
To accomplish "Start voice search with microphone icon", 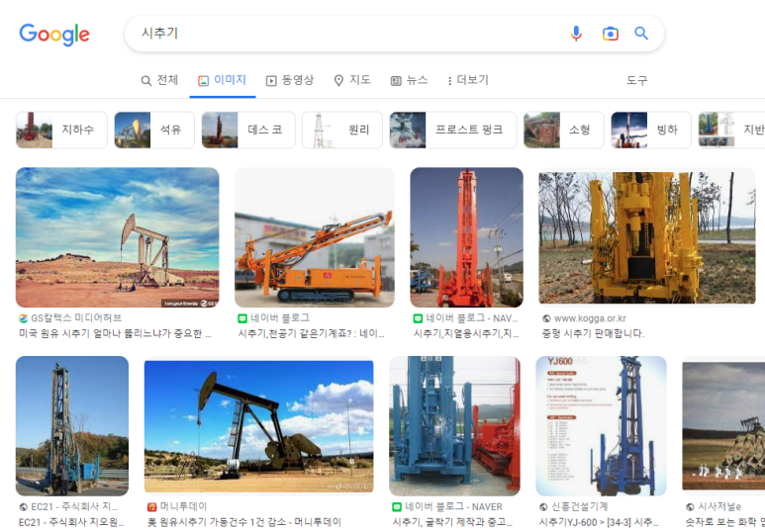I will click(x=576, y=34).
